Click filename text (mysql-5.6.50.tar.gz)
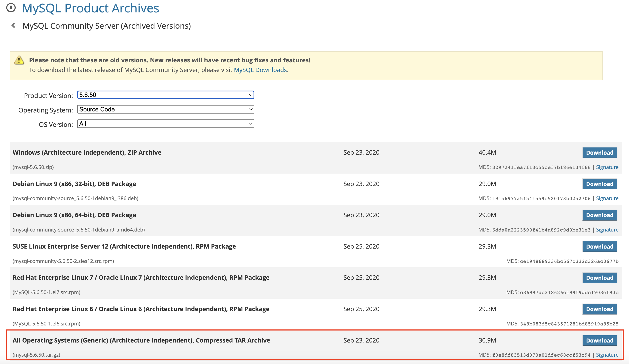This screenshot has height=364, width=629. click(x=36, y=355)
